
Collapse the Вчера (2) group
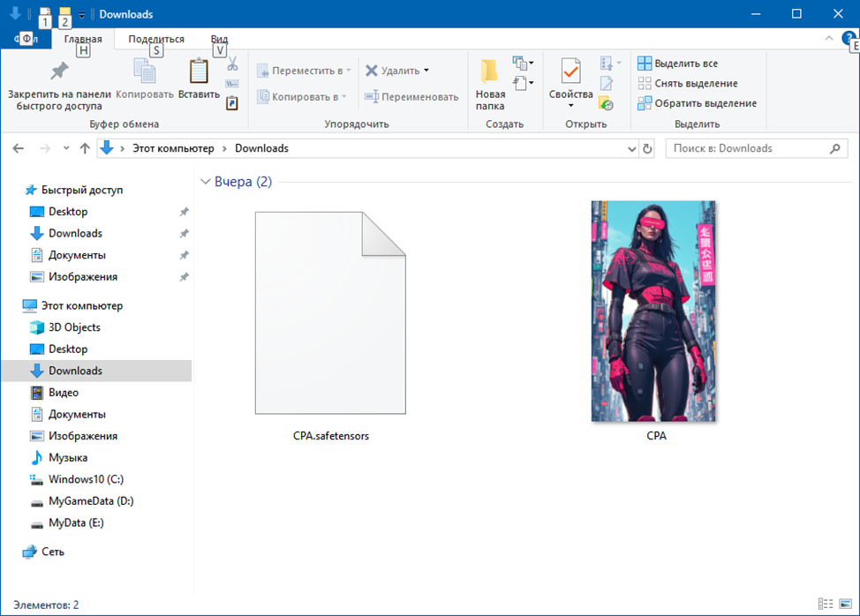click(205, 182)
